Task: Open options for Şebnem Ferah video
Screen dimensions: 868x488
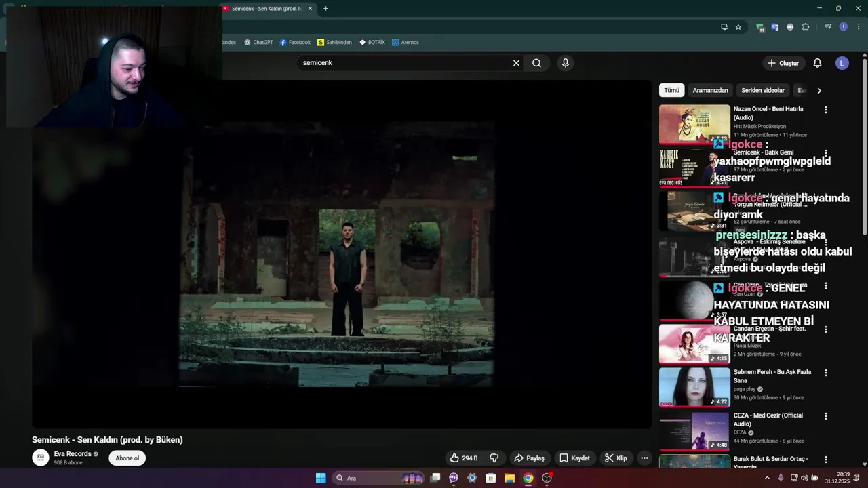Action: (825, 373)
